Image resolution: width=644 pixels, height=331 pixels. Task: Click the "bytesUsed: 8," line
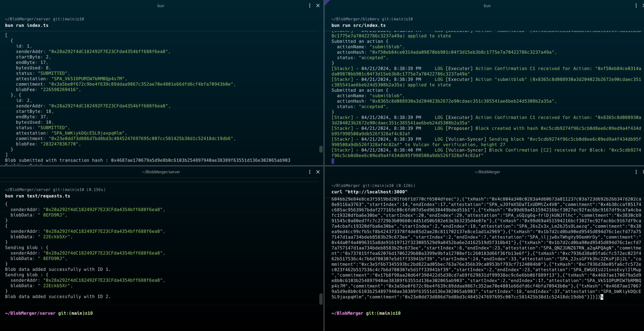[34, 68]
